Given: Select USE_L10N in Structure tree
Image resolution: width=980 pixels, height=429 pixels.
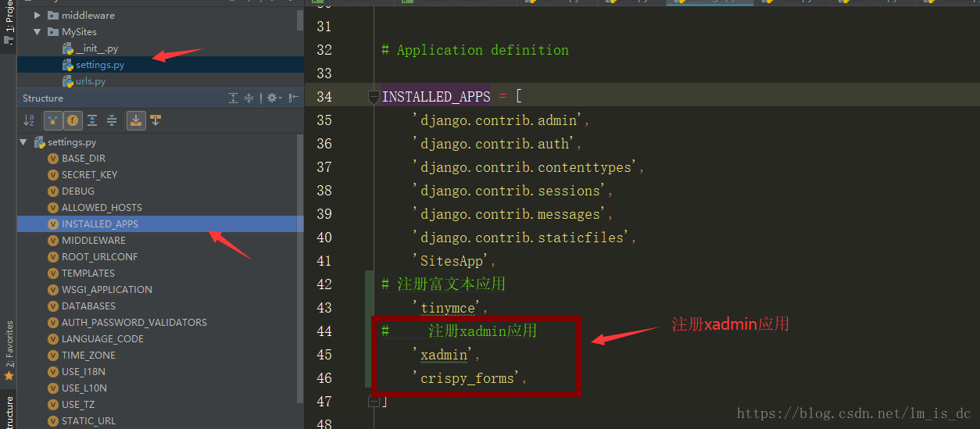Looking at the screenshot, I should click(84, 388).
